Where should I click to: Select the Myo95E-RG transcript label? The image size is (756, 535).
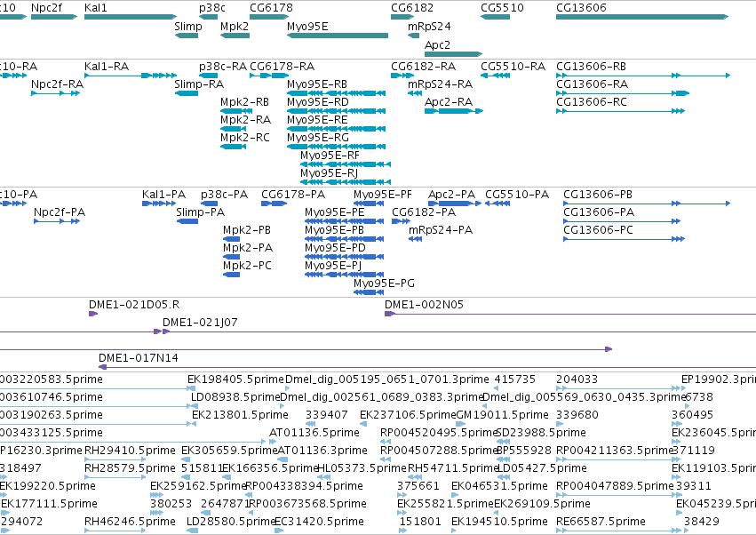tap(318, 138)
